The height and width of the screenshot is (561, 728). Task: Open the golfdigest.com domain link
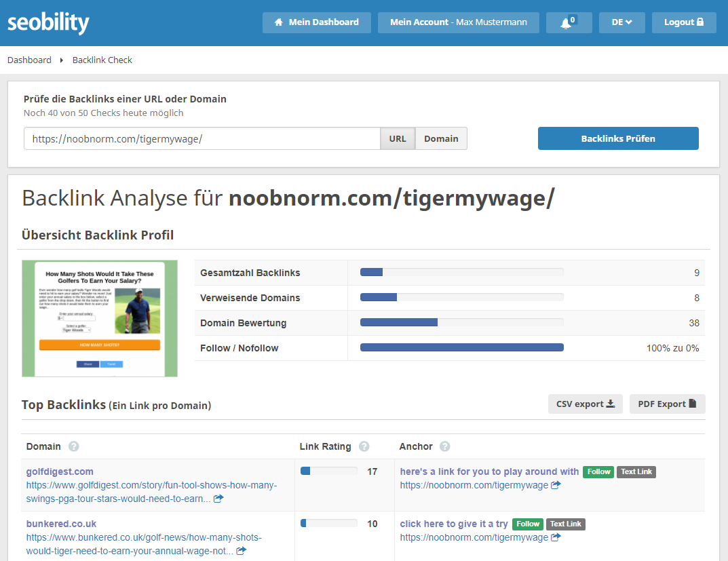pos(60,471)
